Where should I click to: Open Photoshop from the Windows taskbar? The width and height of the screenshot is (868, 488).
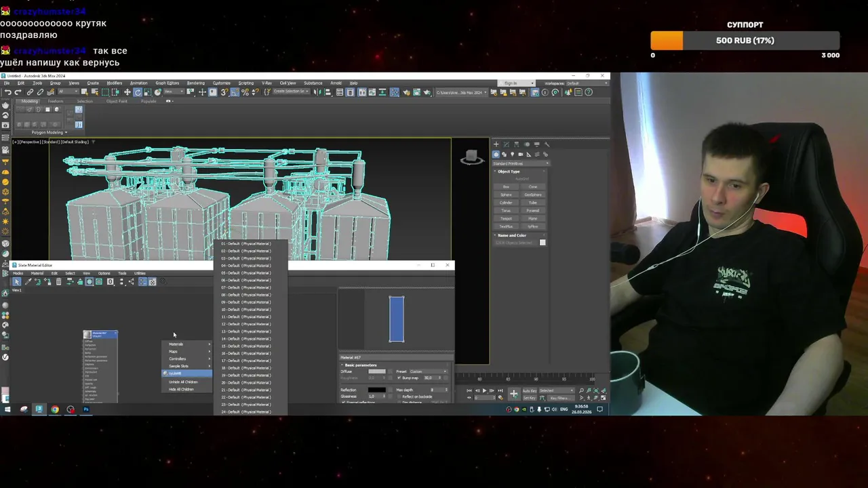click(x=86, y=409)
